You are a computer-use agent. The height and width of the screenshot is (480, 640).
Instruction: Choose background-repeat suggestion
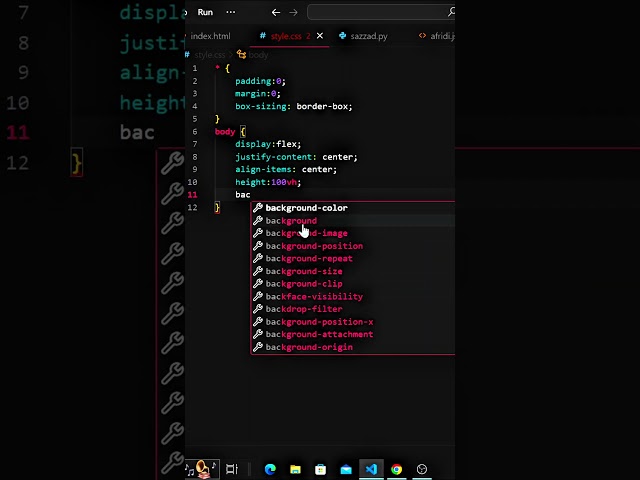click(x=353, y=258)
